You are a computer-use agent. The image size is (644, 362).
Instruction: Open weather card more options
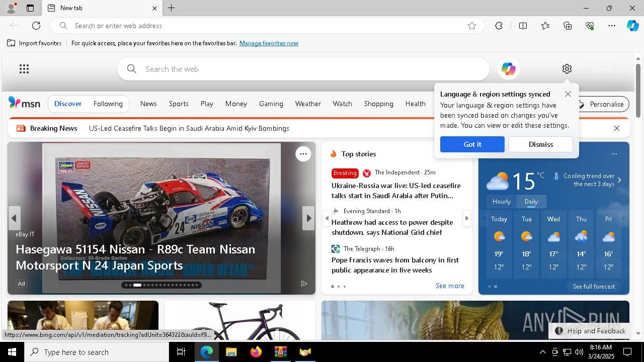click(x=614, y=154)
